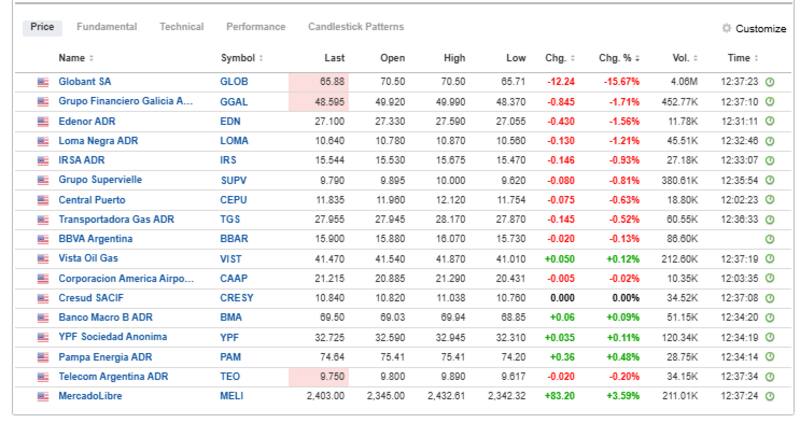This screenshot has width=800, height=423.
Task: Switch to the Fundamental tab
Action: coord(108,27)
